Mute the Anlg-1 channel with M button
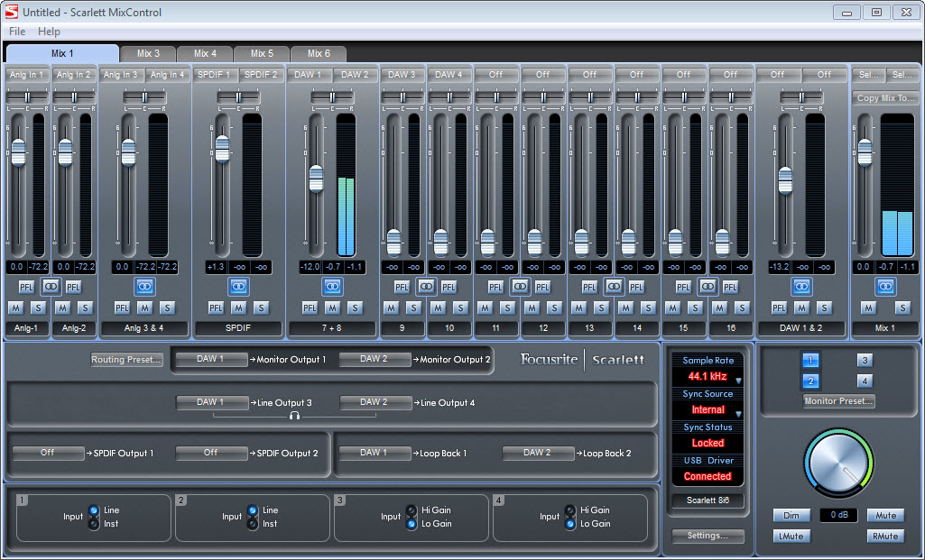 15,308
